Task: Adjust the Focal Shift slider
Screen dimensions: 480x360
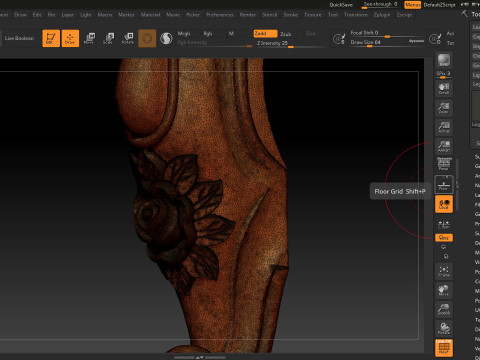Action: pyautogui.click(x=387, y=33)
